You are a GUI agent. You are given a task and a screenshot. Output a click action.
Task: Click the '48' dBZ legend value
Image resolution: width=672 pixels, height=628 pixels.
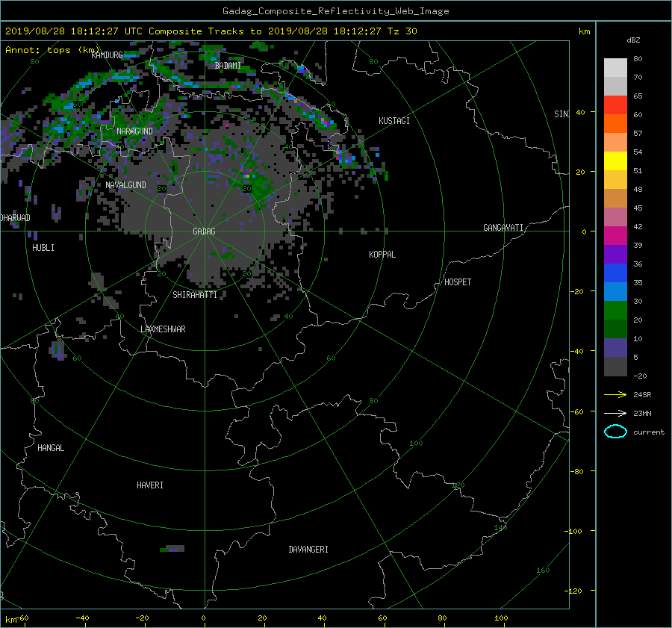(638, 190)
